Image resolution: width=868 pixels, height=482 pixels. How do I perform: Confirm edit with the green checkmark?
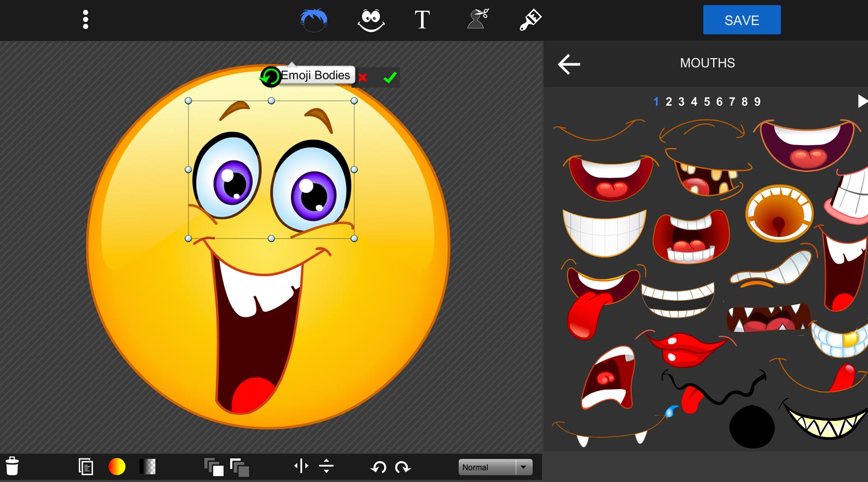tap(390, 77)
